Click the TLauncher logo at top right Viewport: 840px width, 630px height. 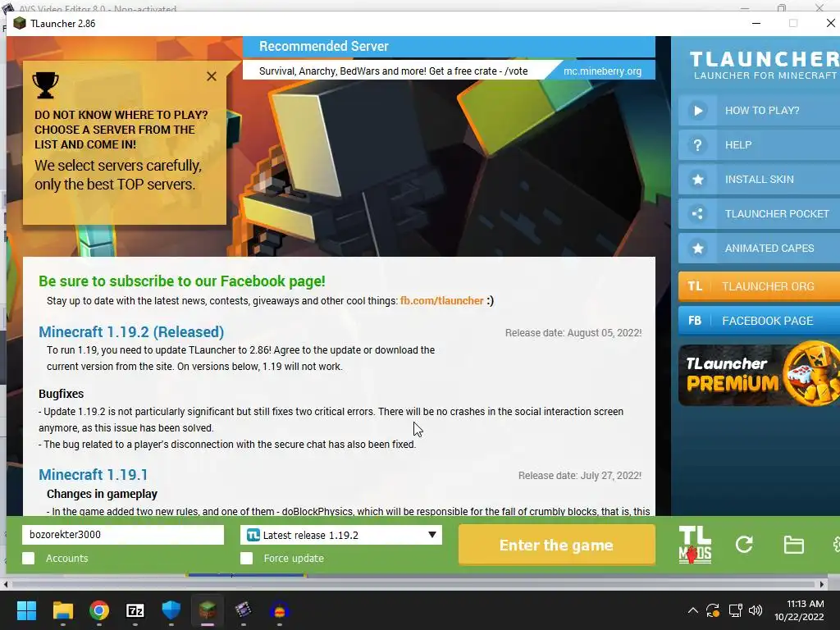765,65
